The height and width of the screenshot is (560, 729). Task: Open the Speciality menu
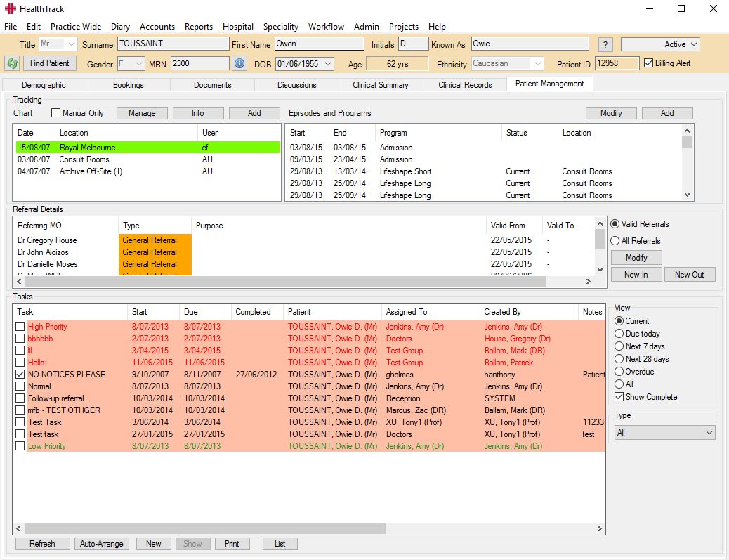click(x=281, y=27)
